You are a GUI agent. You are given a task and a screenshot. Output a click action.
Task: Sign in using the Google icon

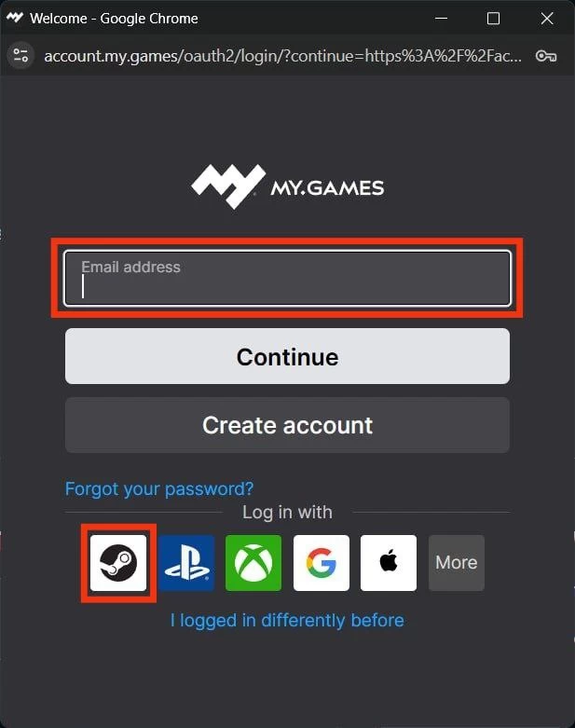pyautogui.click(x=322, y=563)
